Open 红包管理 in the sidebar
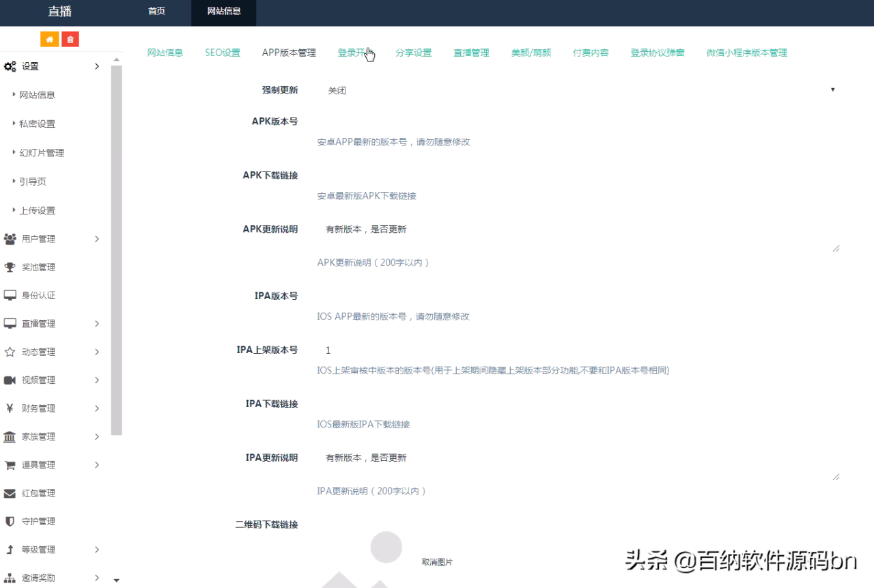 38,493
